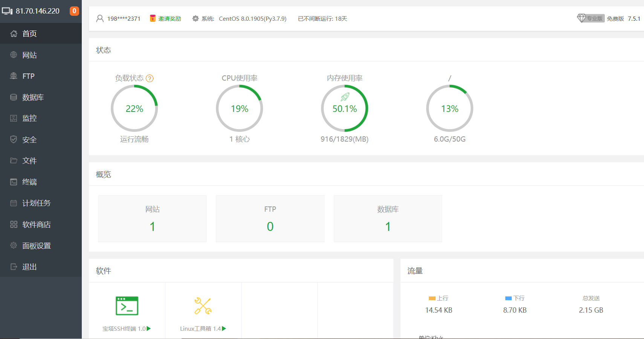The width and height of the screenshot is (644, 339).
Task: Toggle the 下行 blue legend swatch
Action: tap(508, 298)
